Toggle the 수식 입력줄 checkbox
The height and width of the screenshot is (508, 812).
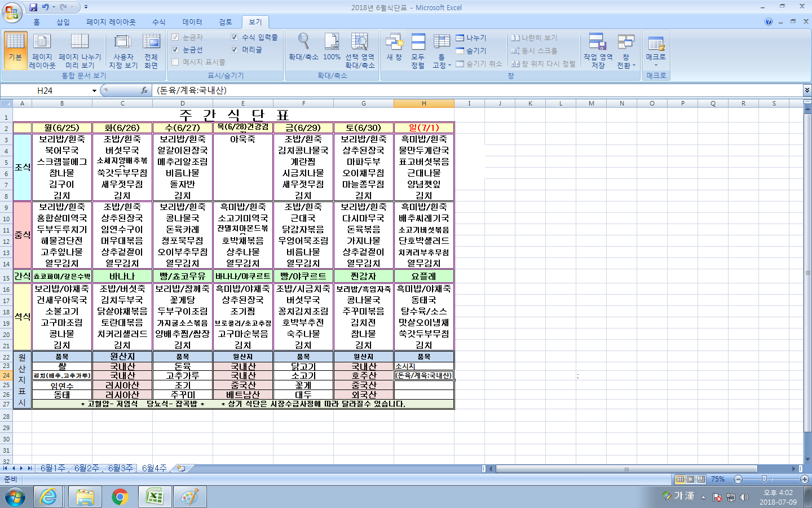[x=235, y=37]
